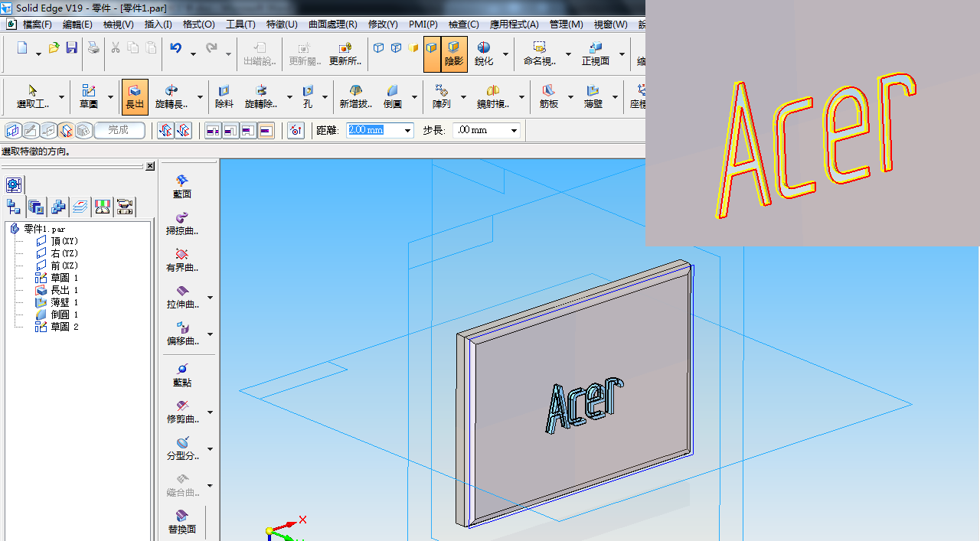Open the Feature PathFinder tab
980x541 pixels.
[13, 206]
